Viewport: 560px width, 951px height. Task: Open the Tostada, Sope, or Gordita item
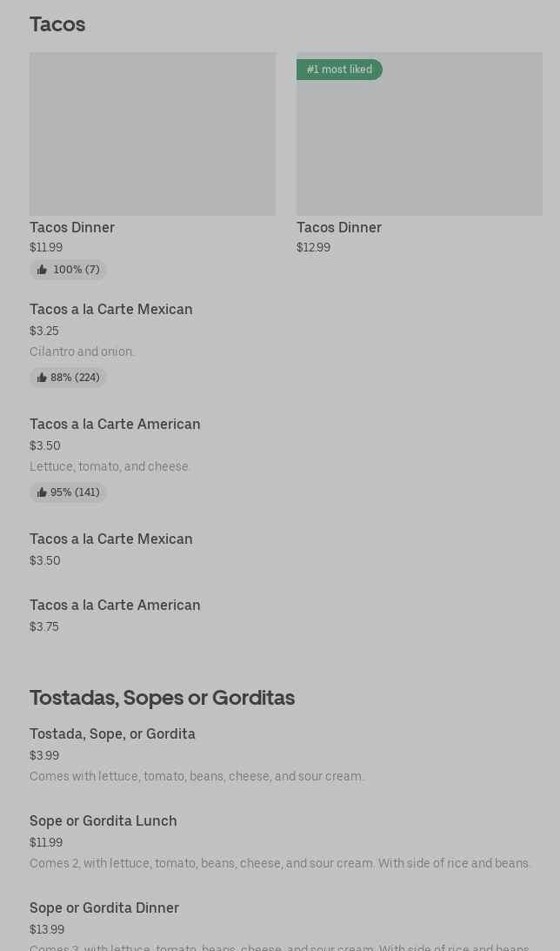pos(112,734)
